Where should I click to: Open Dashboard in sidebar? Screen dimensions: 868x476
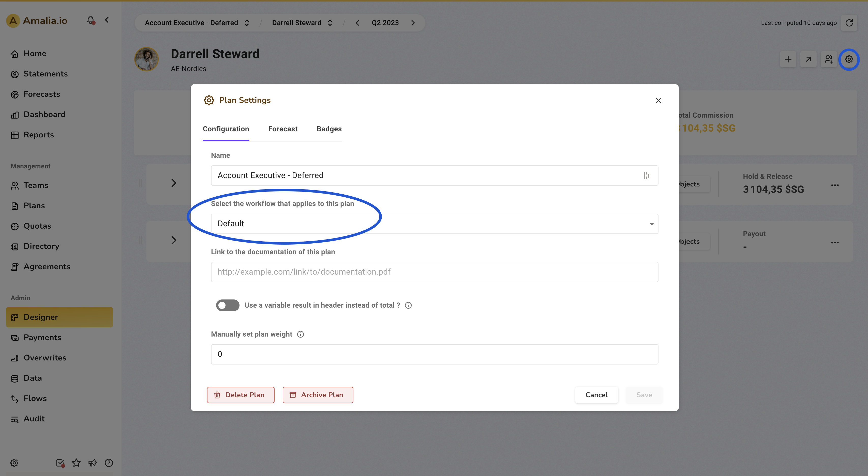pos(59,115)
